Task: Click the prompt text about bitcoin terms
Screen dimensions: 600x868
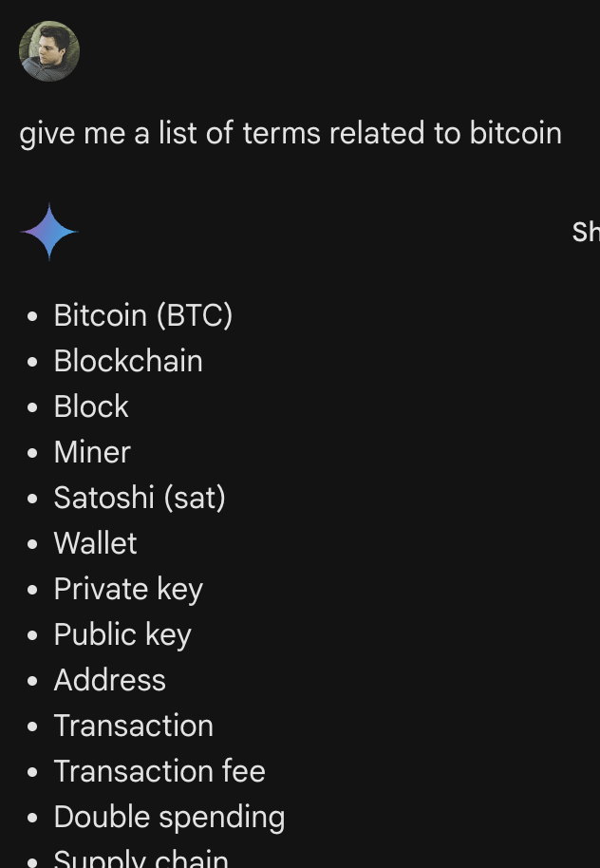Action: pyautogui.click(x=291, y=133)
